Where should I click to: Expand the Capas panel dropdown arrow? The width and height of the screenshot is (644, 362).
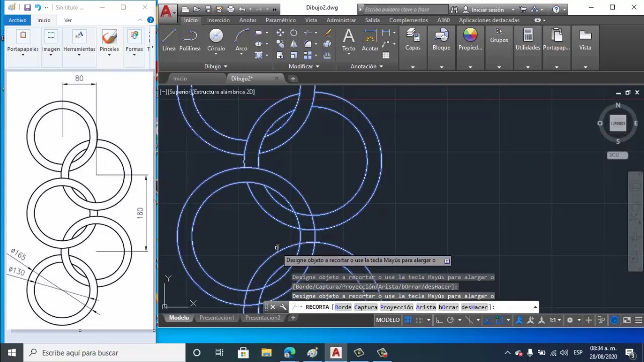(x=413, y=67)
